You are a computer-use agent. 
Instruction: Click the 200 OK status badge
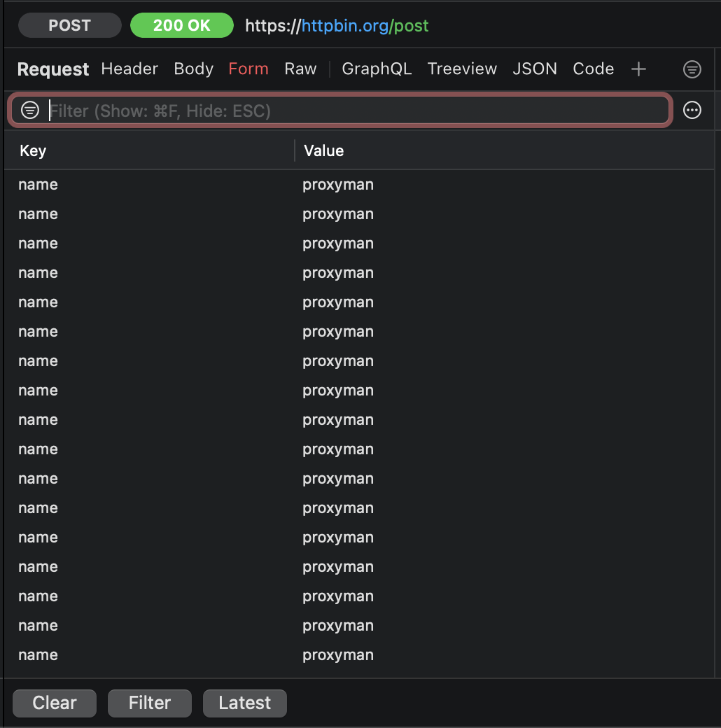[181, 25]
